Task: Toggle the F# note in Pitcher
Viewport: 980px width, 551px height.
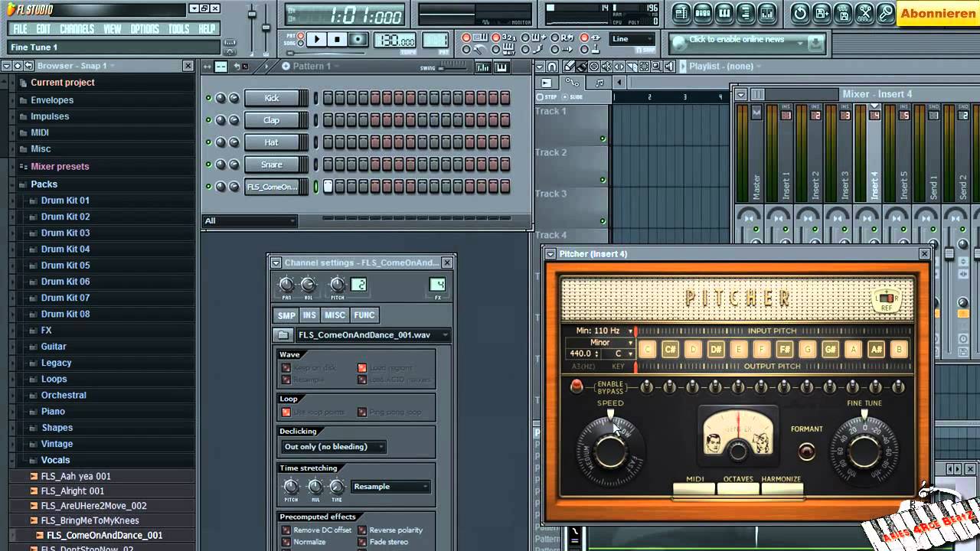Action: point(785,349)
